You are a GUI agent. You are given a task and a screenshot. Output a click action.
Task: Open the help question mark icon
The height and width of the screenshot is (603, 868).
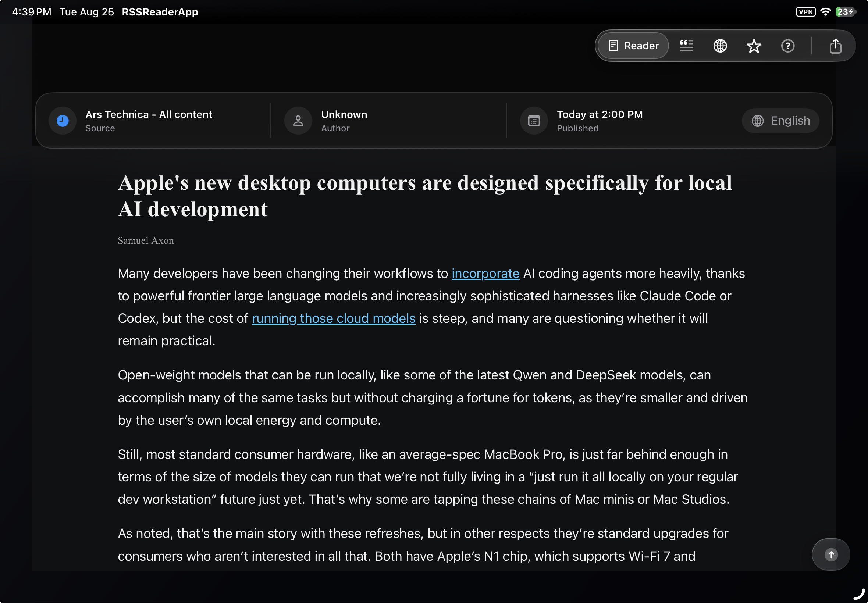(x=787, y=46)
